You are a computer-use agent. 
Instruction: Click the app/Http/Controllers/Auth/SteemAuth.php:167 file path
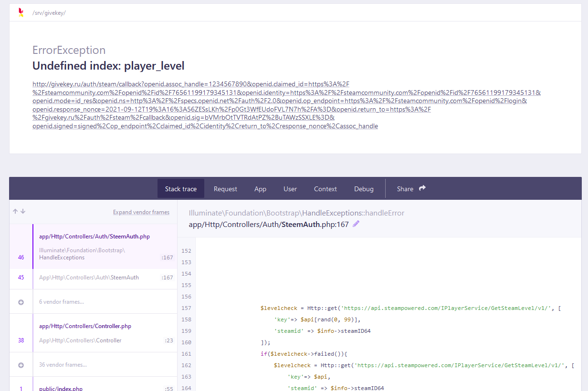click(269, 224)
